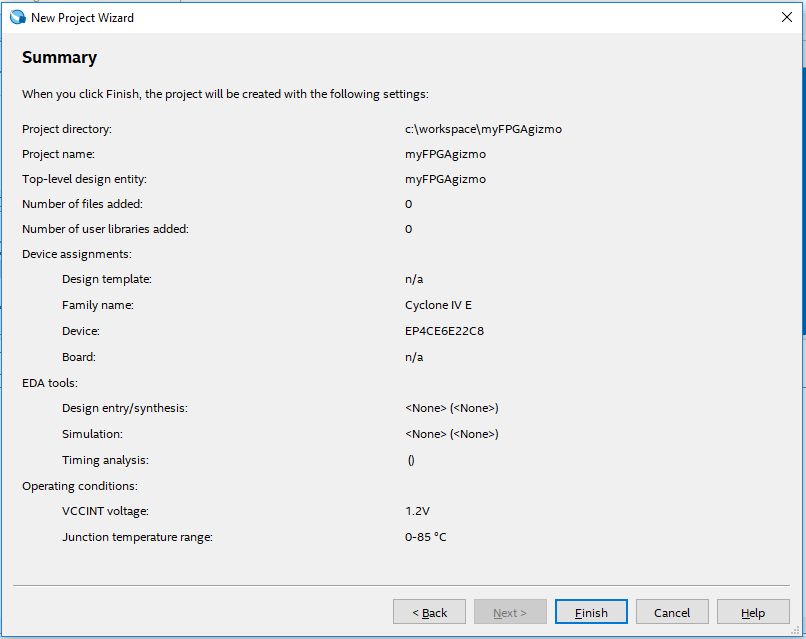The height and width of the screenshot is (639, 806).
Task: Click the 'When you click Finish' description line
Action: coord(225,94)
